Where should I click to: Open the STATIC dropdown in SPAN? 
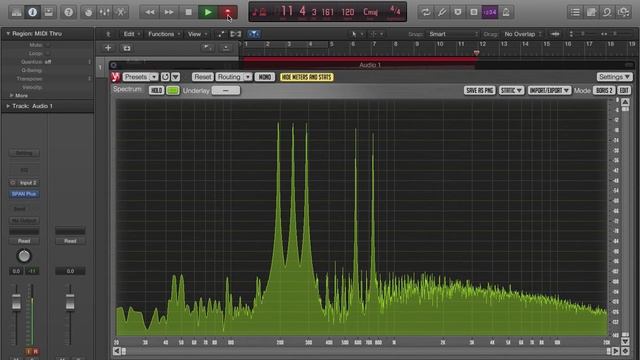[511, 90]
